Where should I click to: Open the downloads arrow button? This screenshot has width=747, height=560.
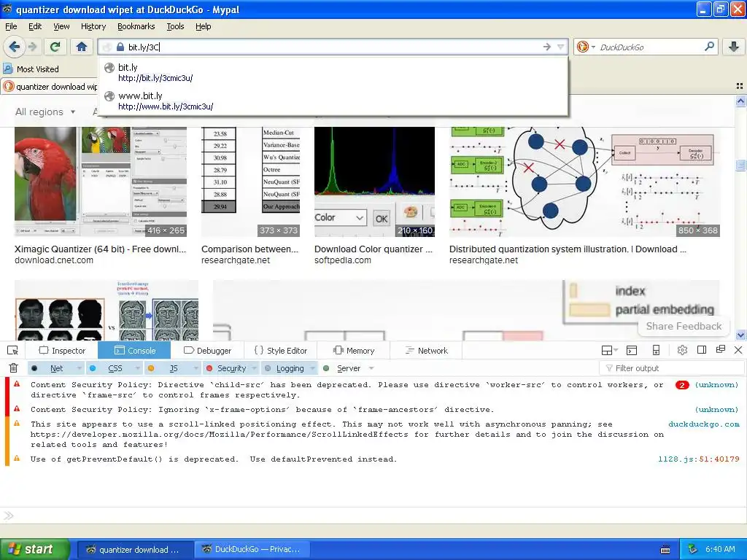734,47
